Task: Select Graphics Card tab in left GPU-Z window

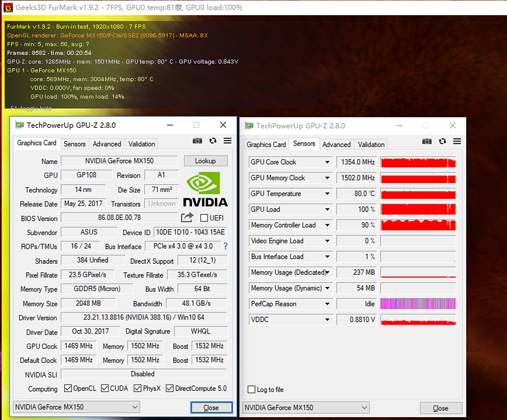Action: (x=37, y=143)
